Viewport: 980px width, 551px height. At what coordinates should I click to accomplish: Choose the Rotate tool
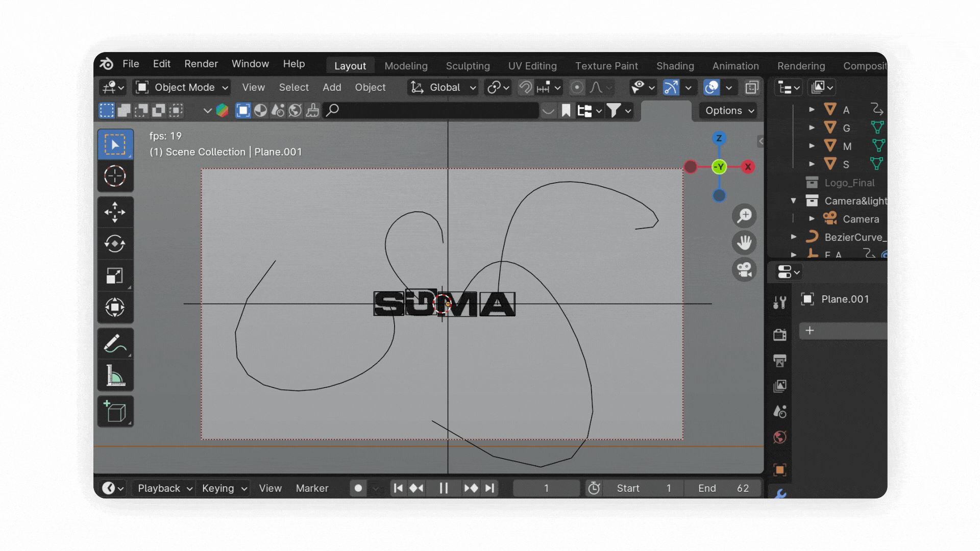point(115,244)
